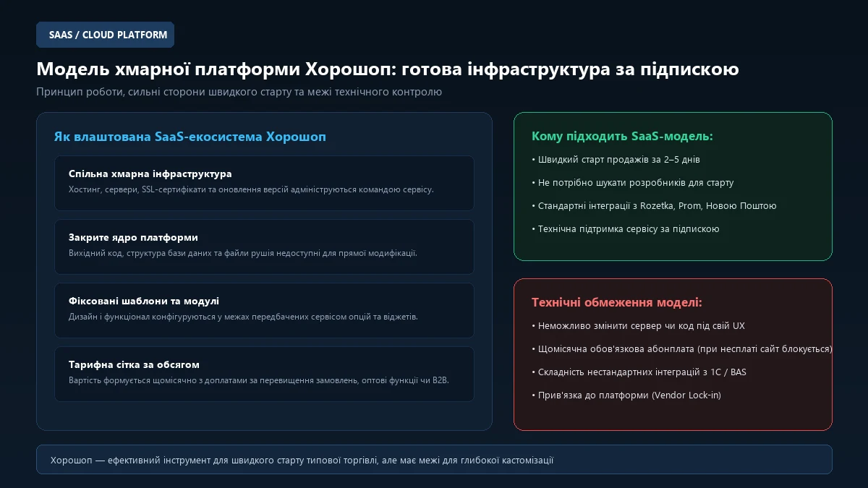This screenshot has height=488, width=868.
Task: Click bullet Неможливо змінити сервер чи код
Action: click(x=638, y=326)
